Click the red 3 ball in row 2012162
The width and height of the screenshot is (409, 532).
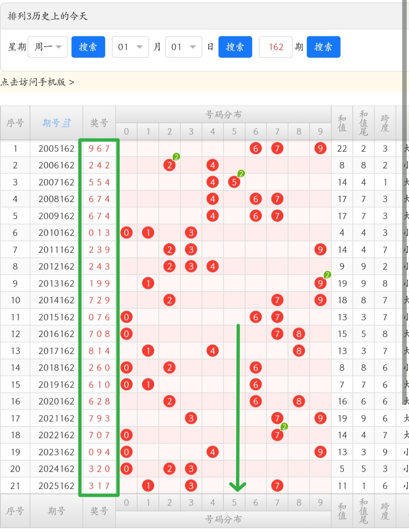[x=191, y=266]
